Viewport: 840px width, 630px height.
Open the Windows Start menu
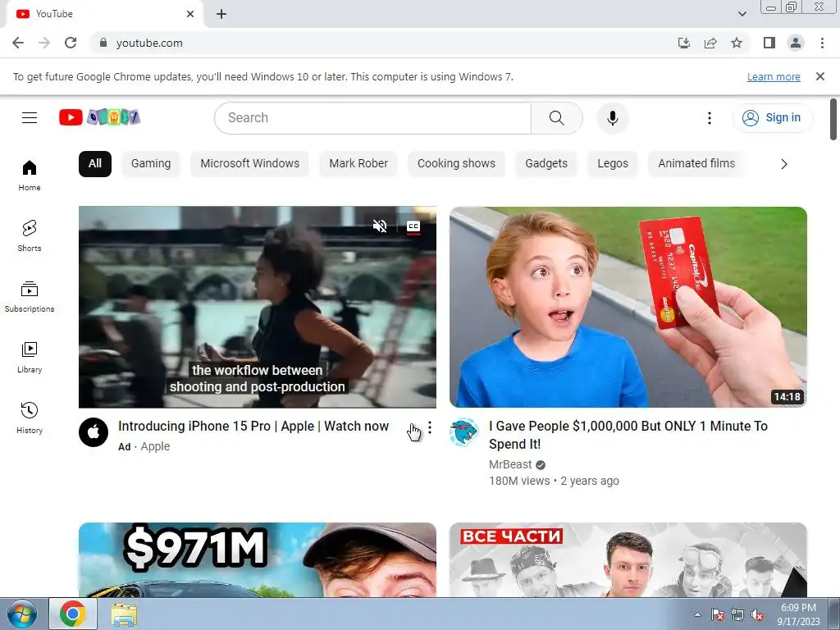click(22, 614)
